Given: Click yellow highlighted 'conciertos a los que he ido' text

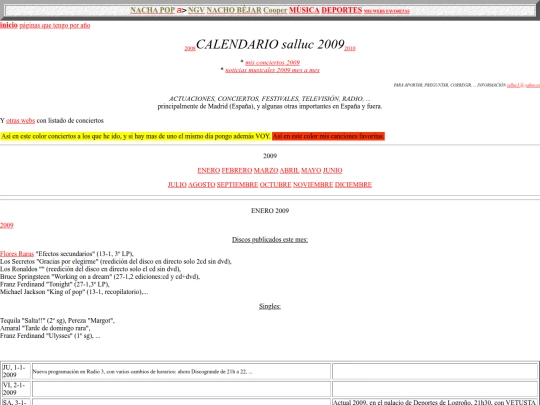Looking at the screenshot, I should (135, 136).
